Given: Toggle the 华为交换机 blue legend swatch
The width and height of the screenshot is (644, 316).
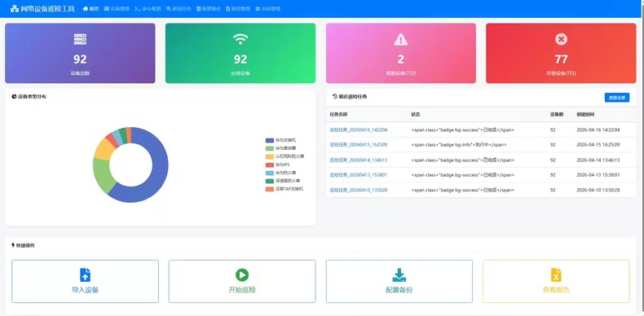Looking at the screenshot, I should pos(270,140).
